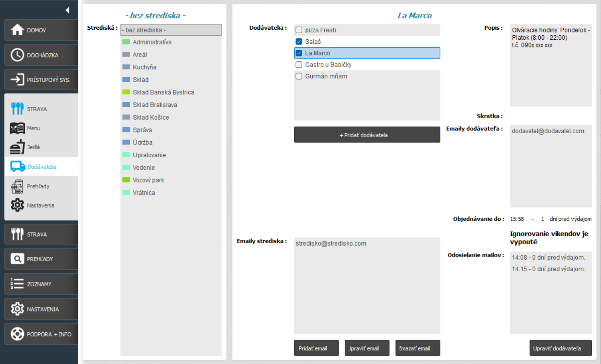Open Dochádzka via the clock icon
The height and width of the screenshot is (364, 601).
17,55
